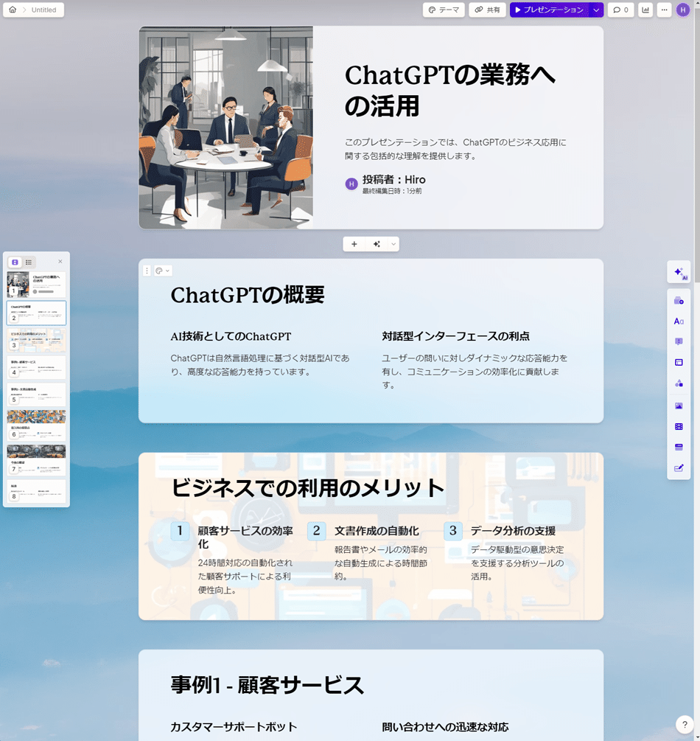
Task: Open the comments counter showing 0
Action: (x=620, y=10)
